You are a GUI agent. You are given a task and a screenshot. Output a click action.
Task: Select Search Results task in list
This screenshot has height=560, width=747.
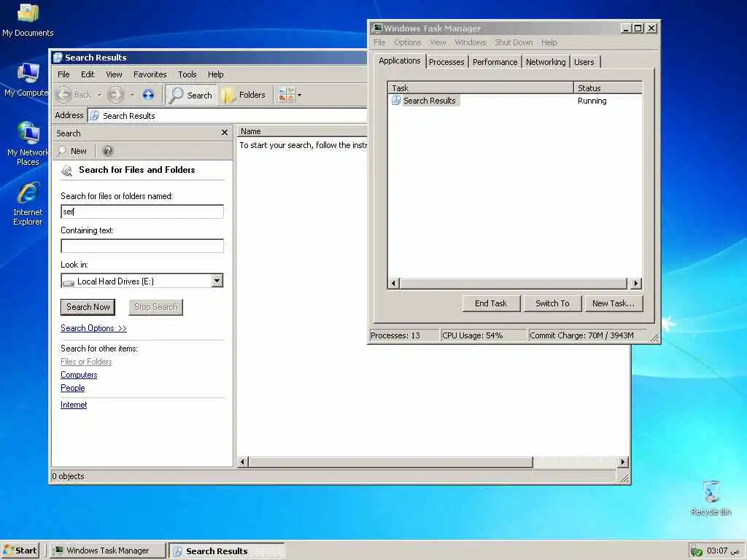click(425, 101)
